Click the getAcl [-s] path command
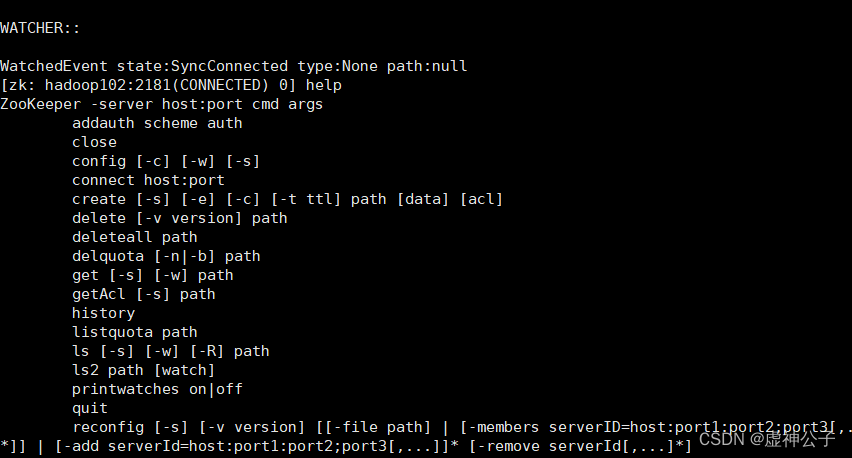 pos(143,294)
